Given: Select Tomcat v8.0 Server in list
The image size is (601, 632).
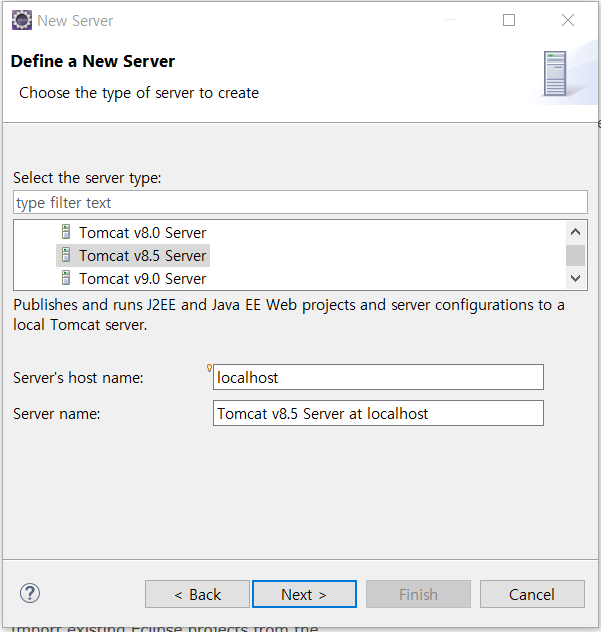Looking at the screenshot, I should click(142, 233).
